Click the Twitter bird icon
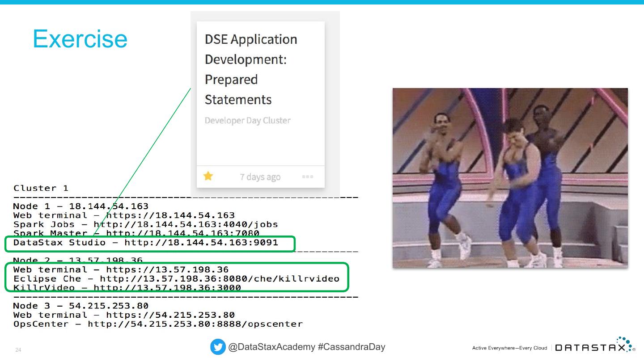Image resolution: width=644 pixels, height=362 pixels. [x=218, y=347]
